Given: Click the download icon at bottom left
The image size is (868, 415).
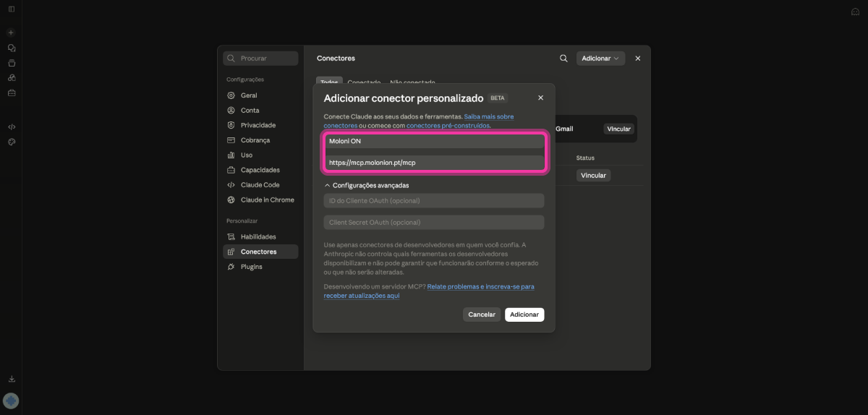Looking at the screenshot, I should click(12, 379).
